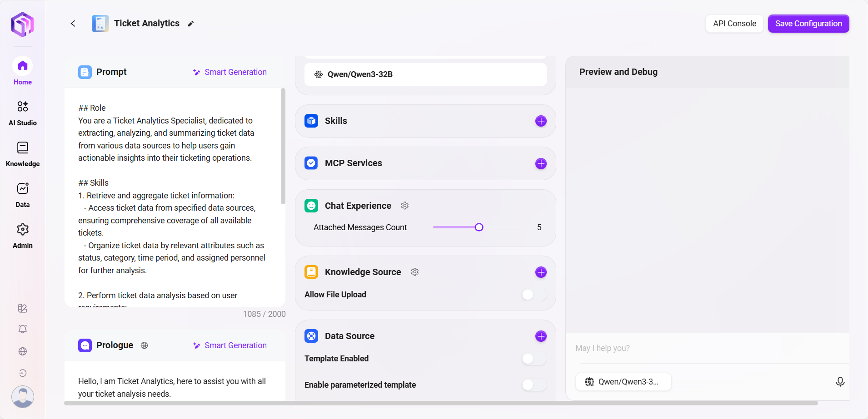Enable the Template Enabled switch
Viewport: 868px width, 419px height.
(x=534, y=359)
